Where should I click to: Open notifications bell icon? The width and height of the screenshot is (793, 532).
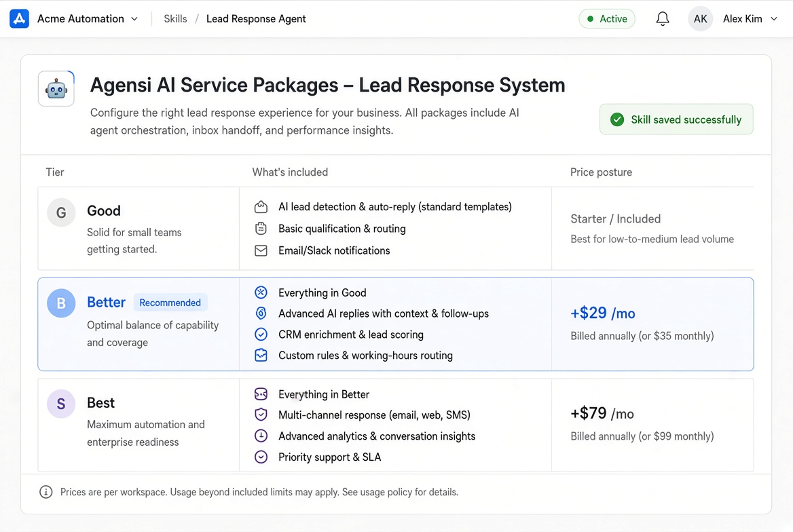click(x=663, y=19)
